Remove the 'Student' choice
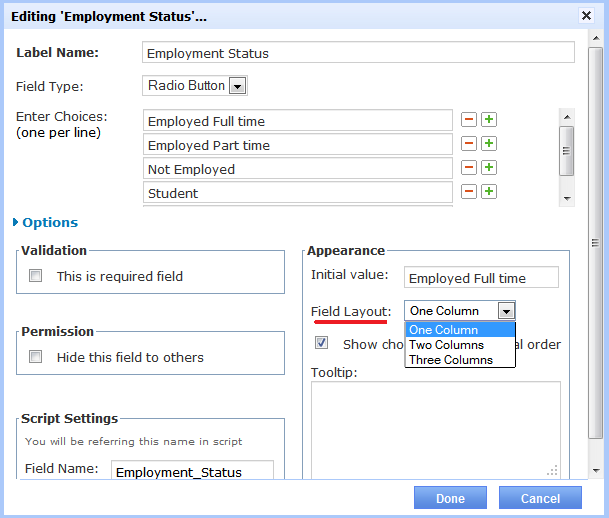This screenshot has height=518, width=609. pos(468,192)
